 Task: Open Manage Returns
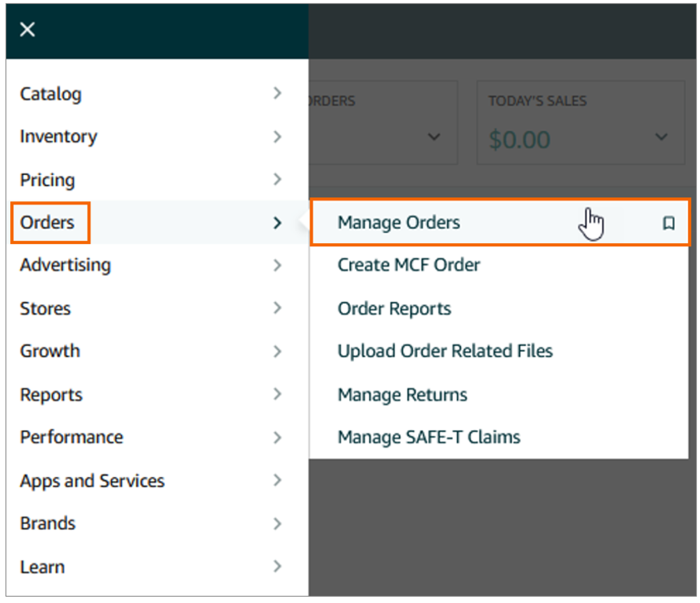point(402,394)
